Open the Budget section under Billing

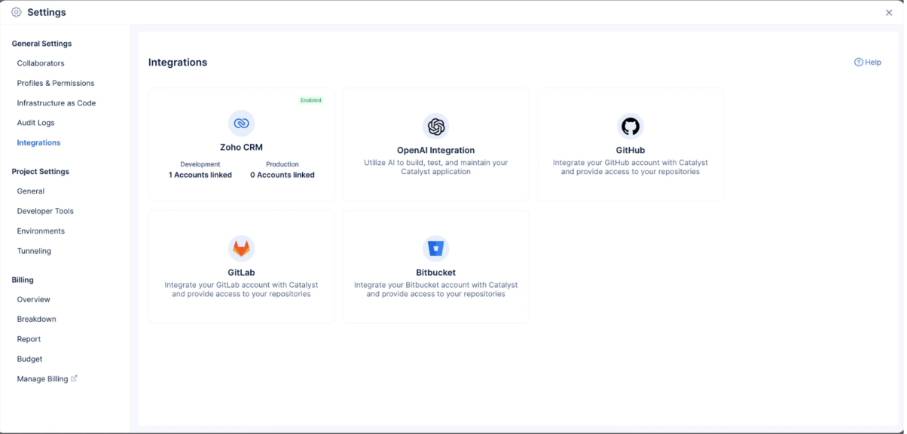(x=30, y=359)
